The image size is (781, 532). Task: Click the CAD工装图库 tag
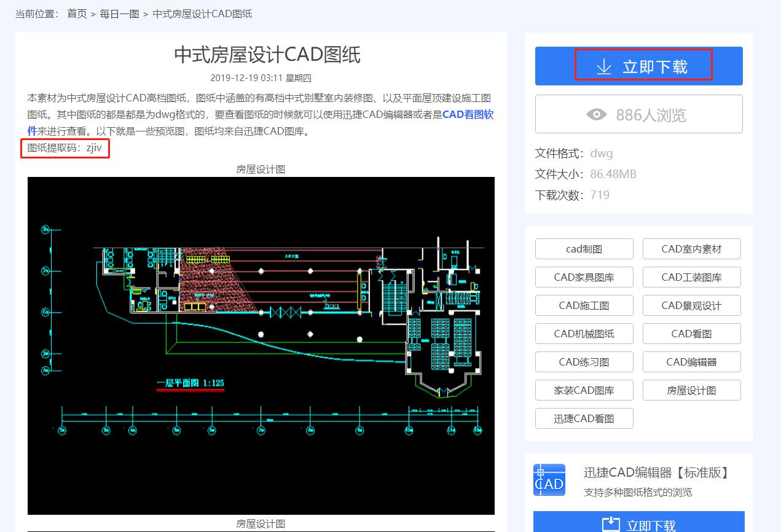[691, 277]
